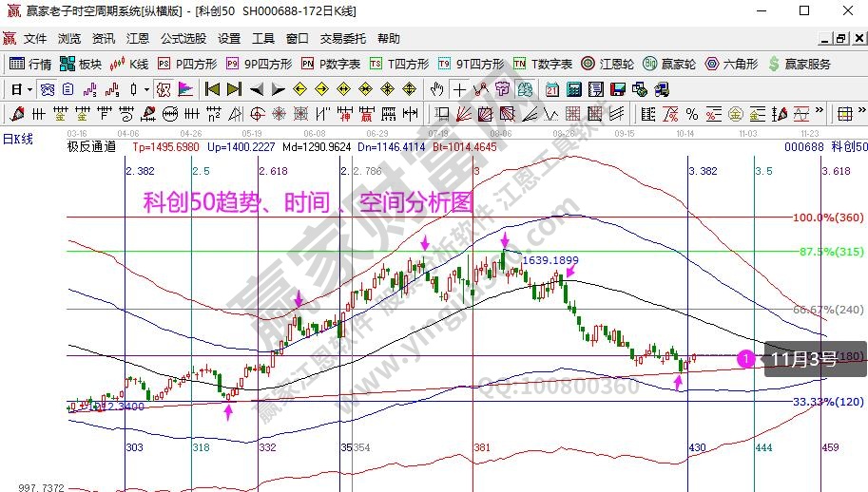
Task: Click the gold 金 circle icon
Action: point(736,114)
